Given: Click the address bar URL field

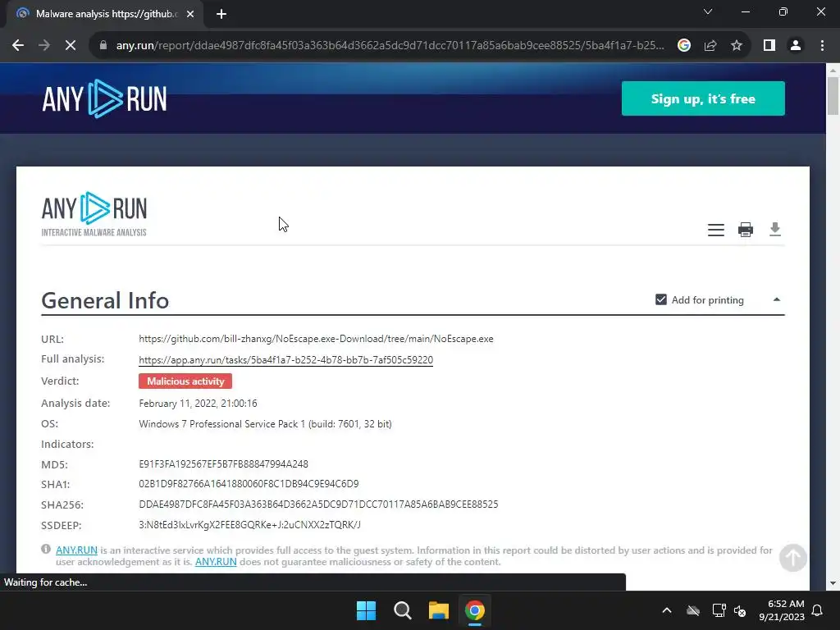Looking at the screenshot, I should [x=390, y=46].
